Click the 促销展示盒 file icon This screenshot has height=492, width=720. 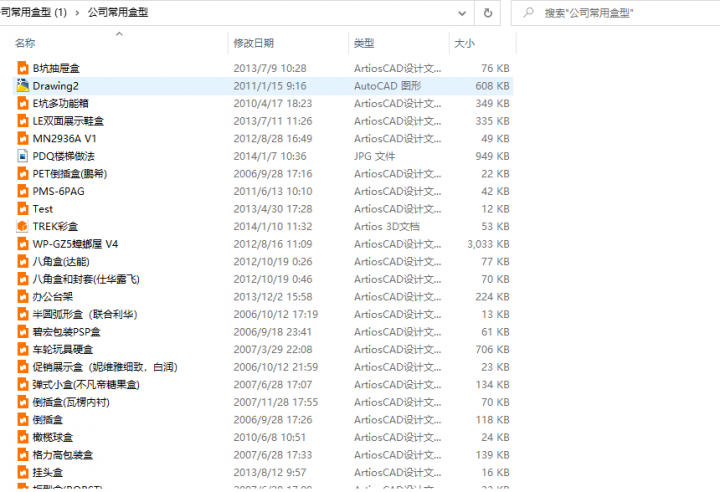tap(22, 367)
